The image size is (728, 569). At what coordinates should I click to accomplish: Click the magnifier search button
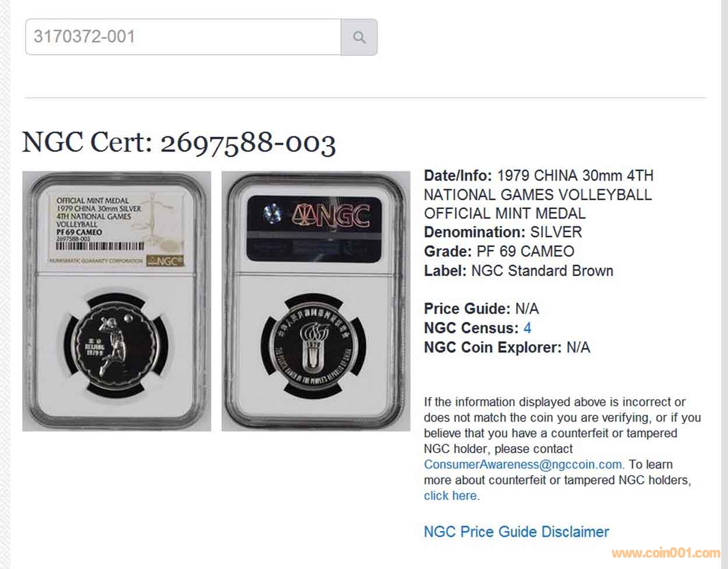pos(359,37)
